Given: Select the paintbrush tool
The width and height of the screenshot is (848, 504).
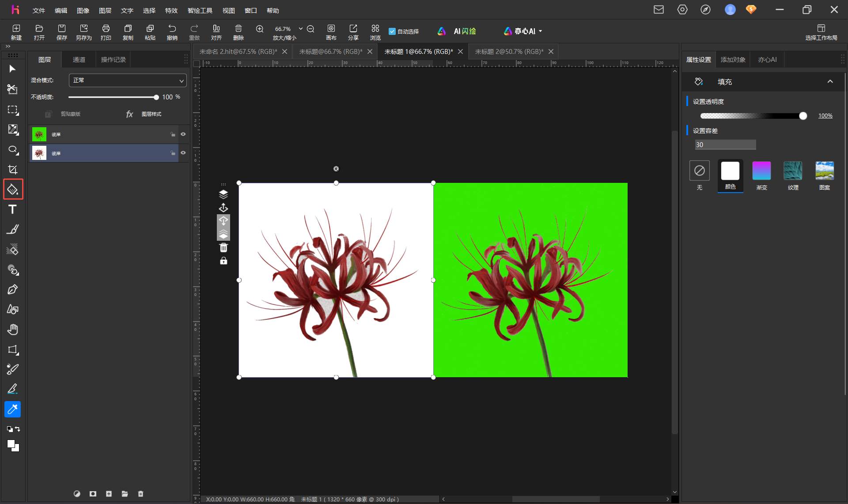Looking at the screenshot, I should [12, 229].
